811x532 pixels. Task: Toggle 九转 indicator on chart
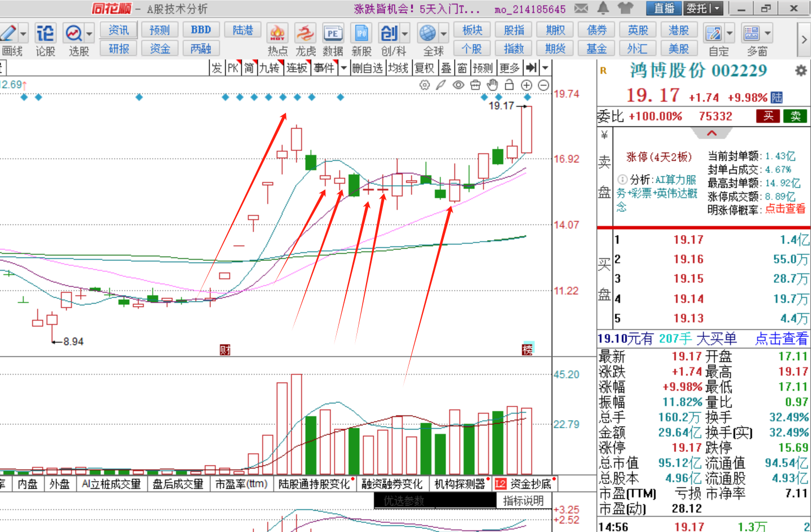[x=269, y=68]
